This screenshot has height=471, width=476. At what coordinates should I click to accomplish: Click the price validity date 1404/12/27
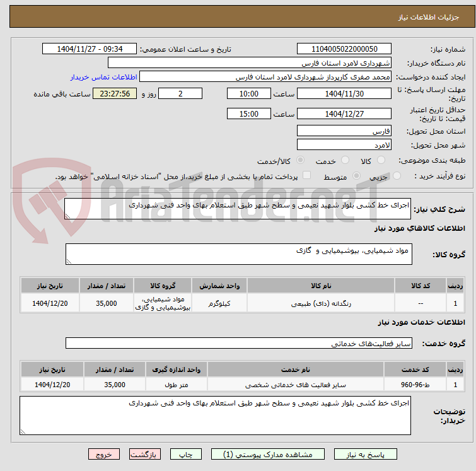(x=344, y=113)
